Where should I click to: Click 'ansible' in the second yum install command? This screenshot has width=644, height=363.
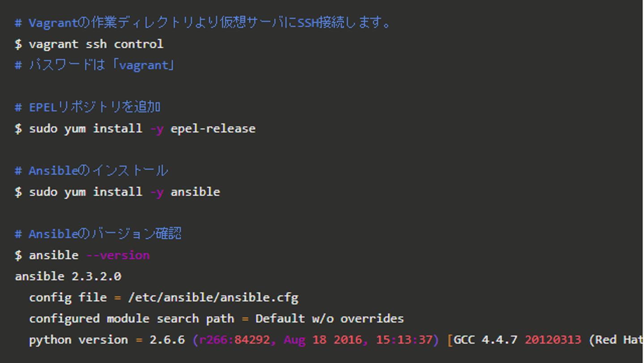(x=195, y=192)
